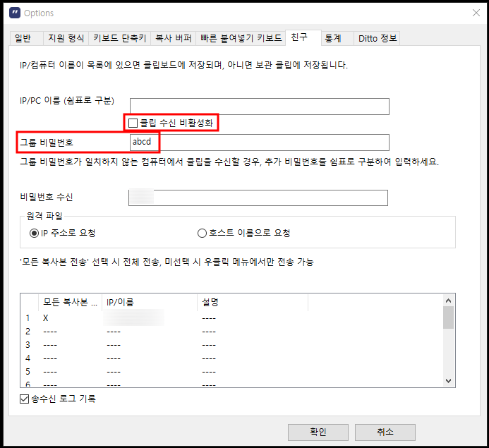Select the 친구 tab
Image resolution: width=489 pixels, height=448 pixels.
click(303, 37)
